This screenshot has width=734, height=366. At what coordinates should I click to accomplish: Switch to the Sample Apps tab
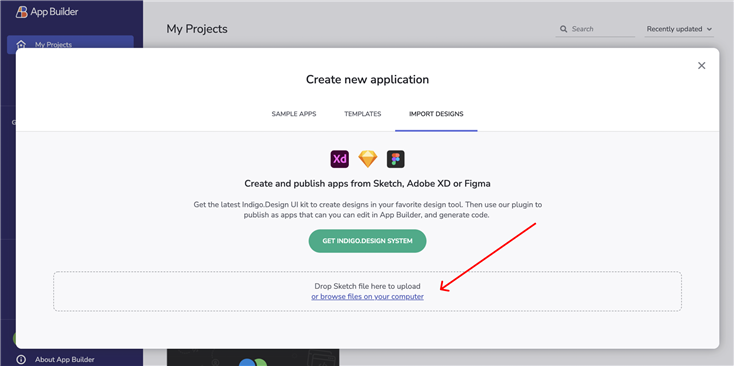(294, 114)
